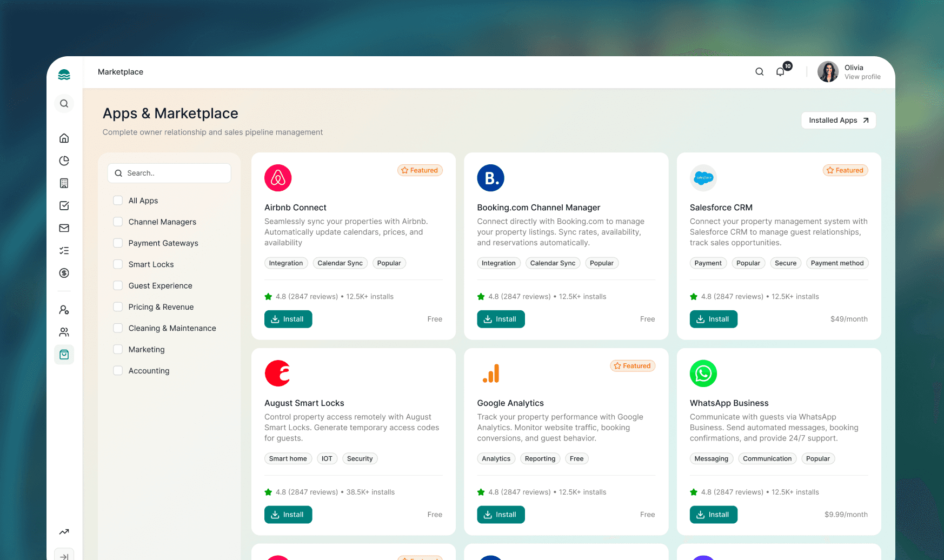Check the Channel Managers filter
The width and height of the screenshot is (944, 560).
pyautogui.click(x=118, y=222)
